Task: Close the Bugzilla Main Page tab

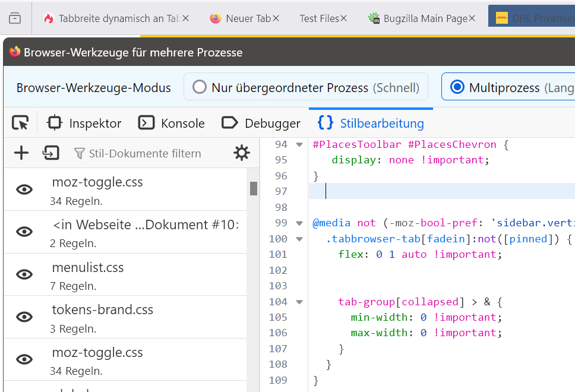Action: [x=472, y=18]
